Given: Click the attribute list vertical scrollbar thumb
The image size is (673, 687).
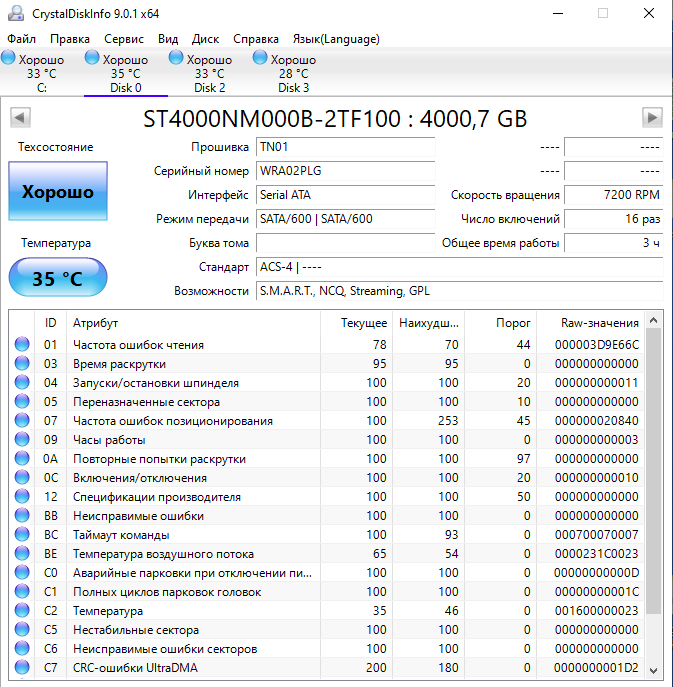Looking at the screenshot, I should click(x=653, y=471).
